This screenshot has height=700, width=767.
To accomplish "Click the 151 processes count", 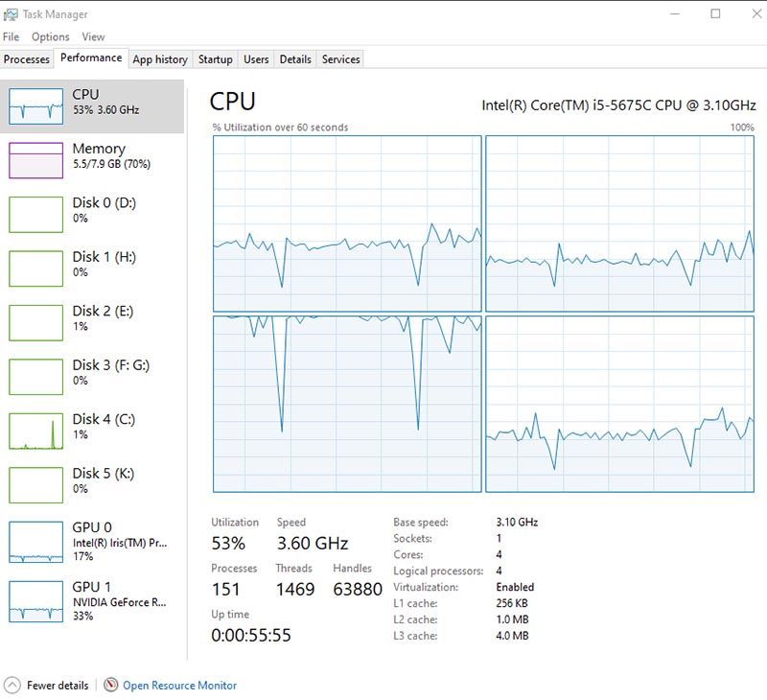I will (x=225, y=589).
